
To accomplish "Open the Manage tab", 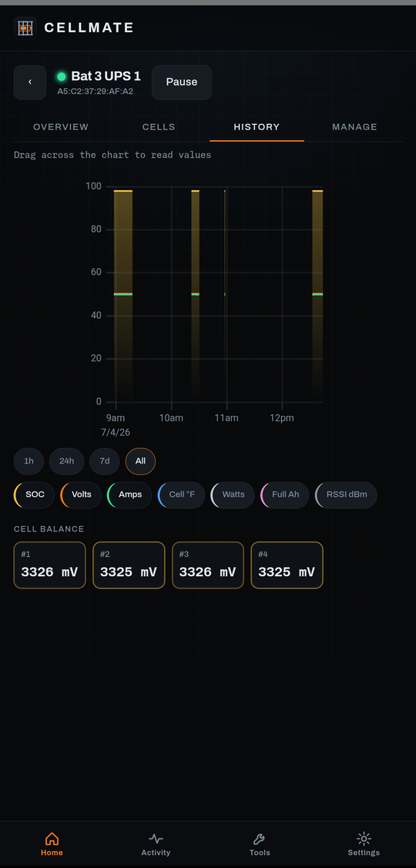I will pos(354,127).
